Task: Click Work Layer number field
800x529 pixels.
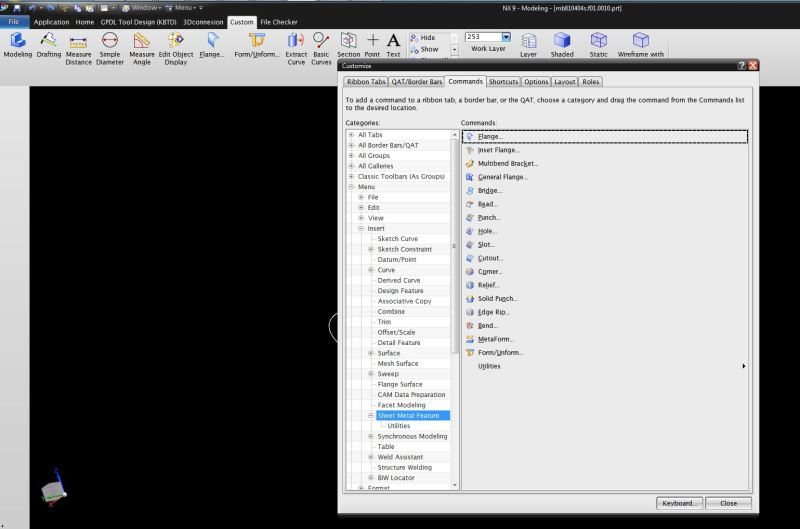Action: pos(483,37)
